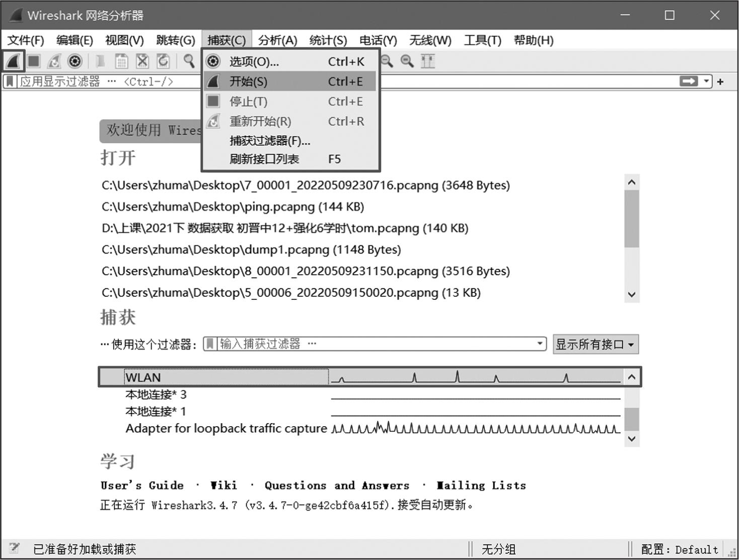This screenshot has height=560, width=739.
Task: Open recent file 5_00006_20220509150020.pcapng
Action: coord(291,293)
